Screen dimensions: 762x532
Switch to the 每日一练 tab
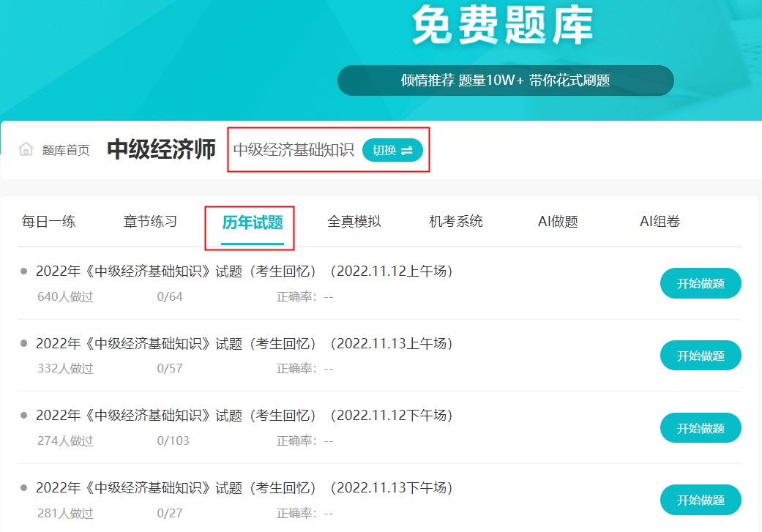[x=48, y=221]
